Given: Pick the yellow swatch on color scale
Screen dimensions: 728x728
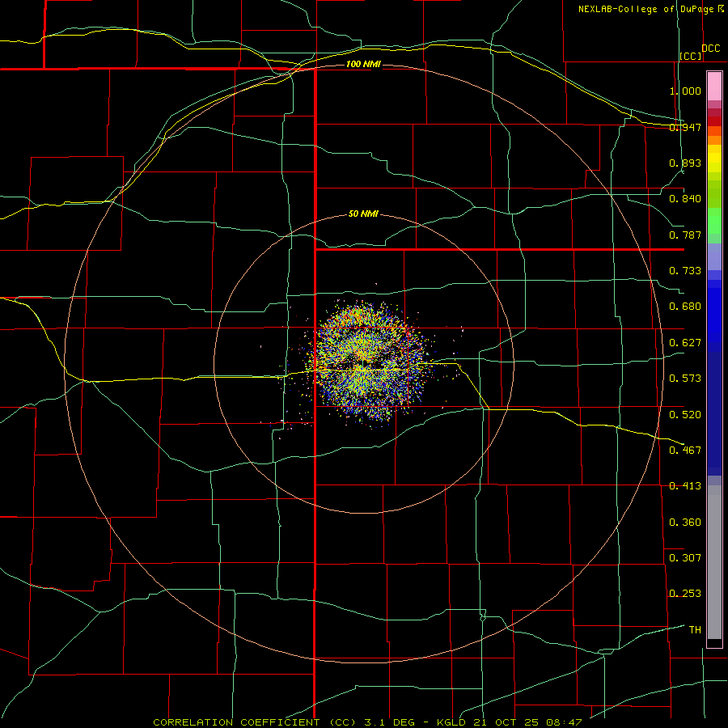Looking at the screenshot, I should [714, 159].
